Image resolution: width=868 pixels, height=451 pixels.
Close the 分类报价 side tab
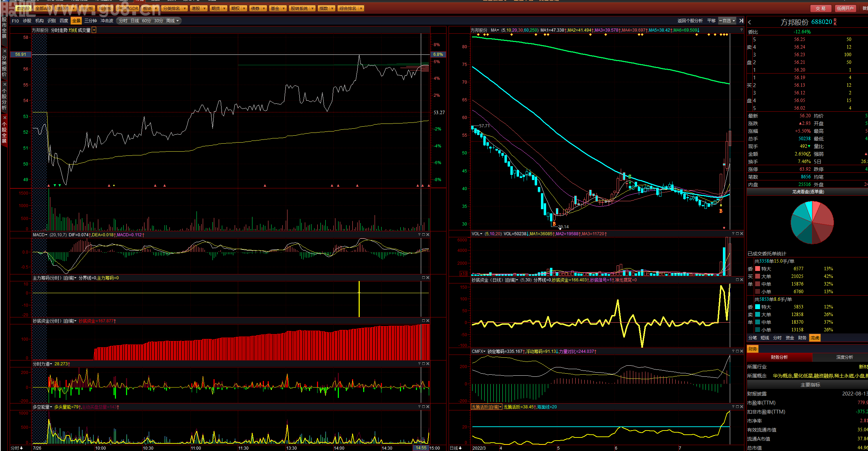coord(5,51)
